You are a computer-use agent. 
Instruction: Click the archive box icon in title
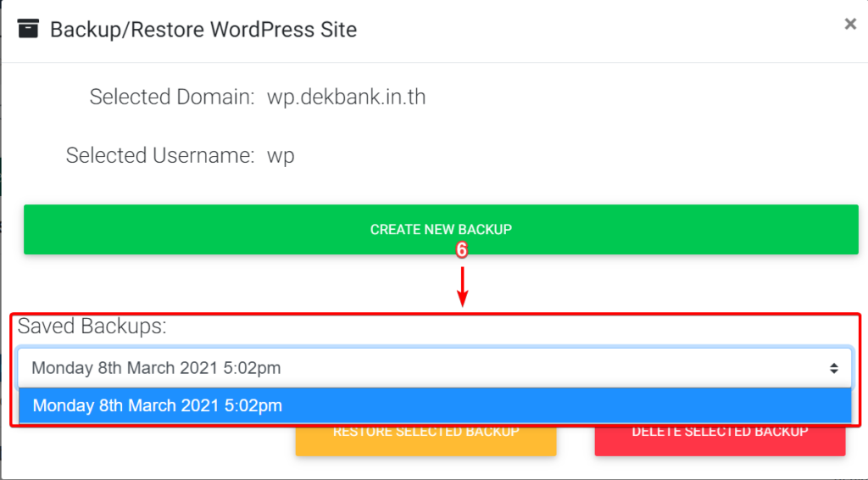click(x=28, y=28)
